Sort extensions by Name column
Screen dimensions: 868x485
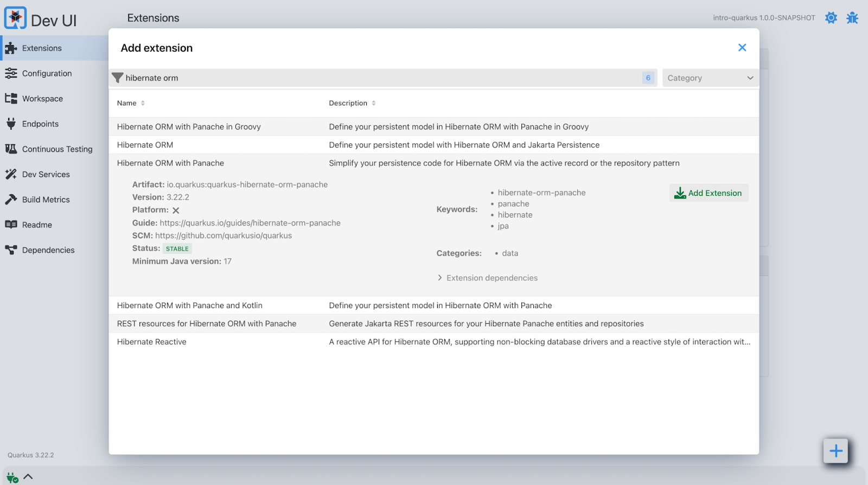[x=131, y=103]
